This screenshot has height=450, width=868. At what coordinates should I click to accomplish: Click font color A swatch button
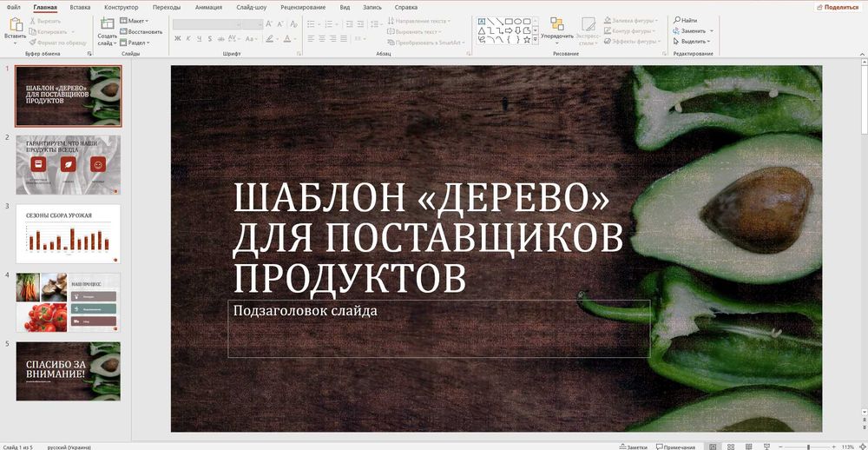286,39
